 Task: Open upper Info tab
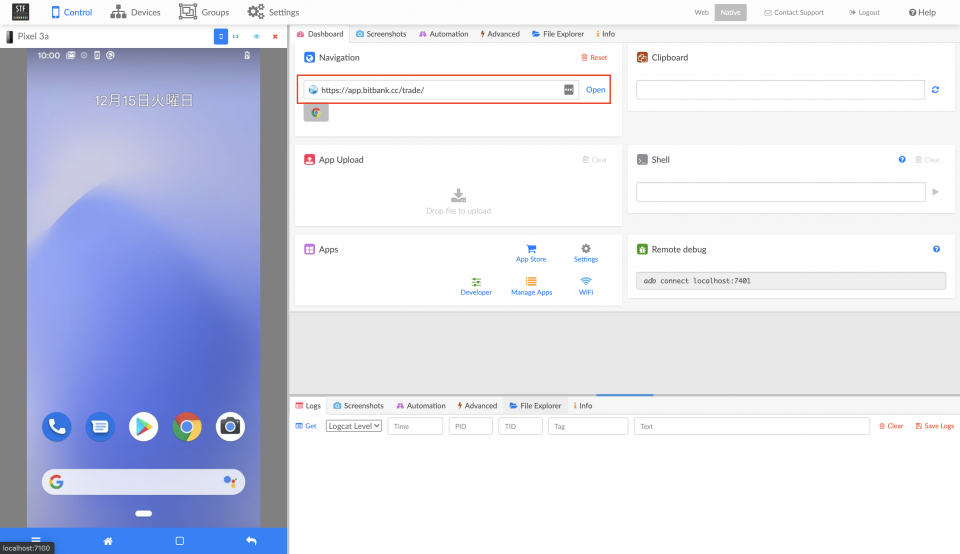(x=606, y=34)
